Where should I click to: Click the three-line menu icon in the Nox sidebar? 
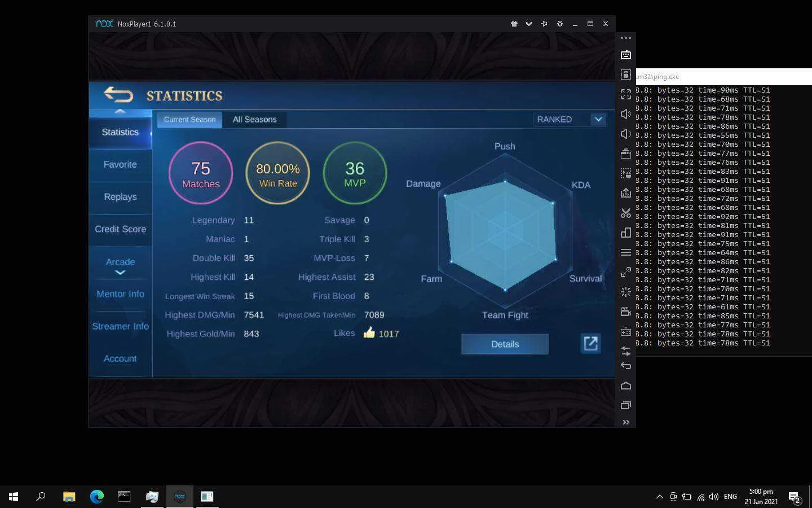(626, 252)
